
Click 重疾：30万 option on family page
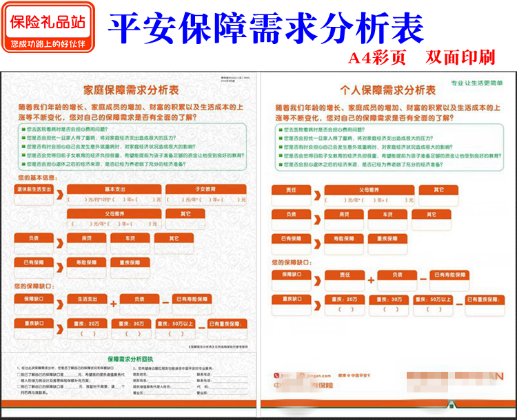point(131,329)
